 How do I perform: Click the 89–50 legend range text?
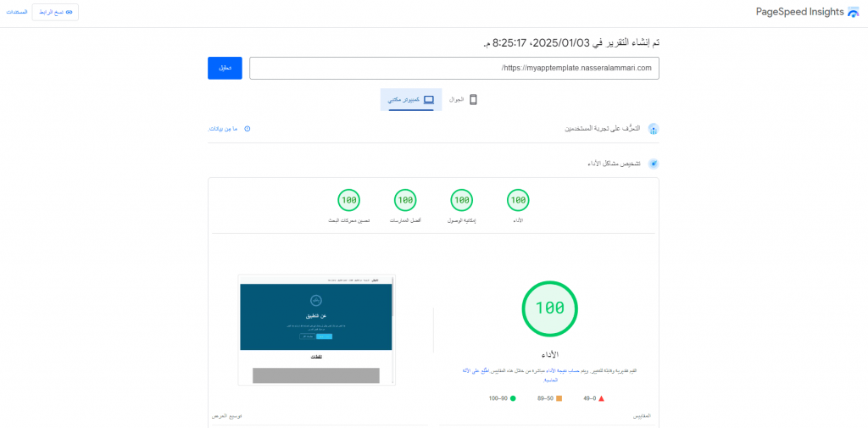tap(545, 398)
